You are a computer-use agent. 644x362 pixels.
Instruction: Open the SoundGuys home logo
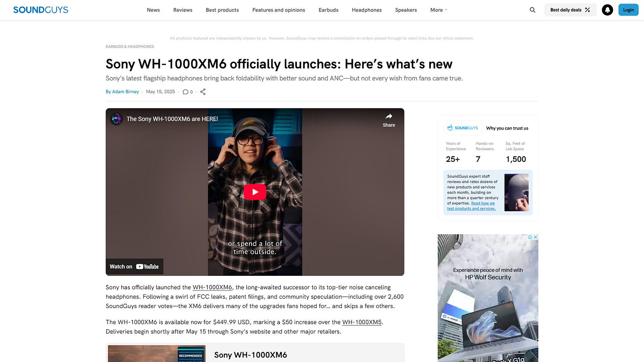41,10
